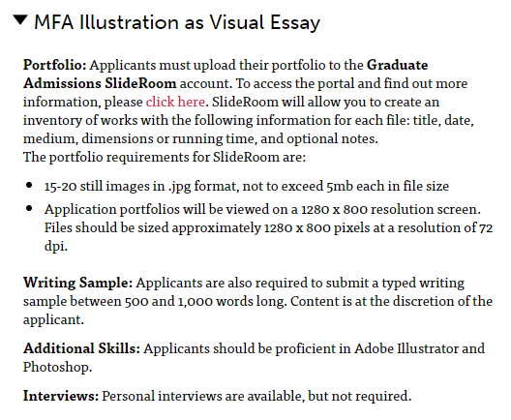511x420 pixels.
Task: Click 'Personal interviews are available' sentence
Action: pos(203,396)
